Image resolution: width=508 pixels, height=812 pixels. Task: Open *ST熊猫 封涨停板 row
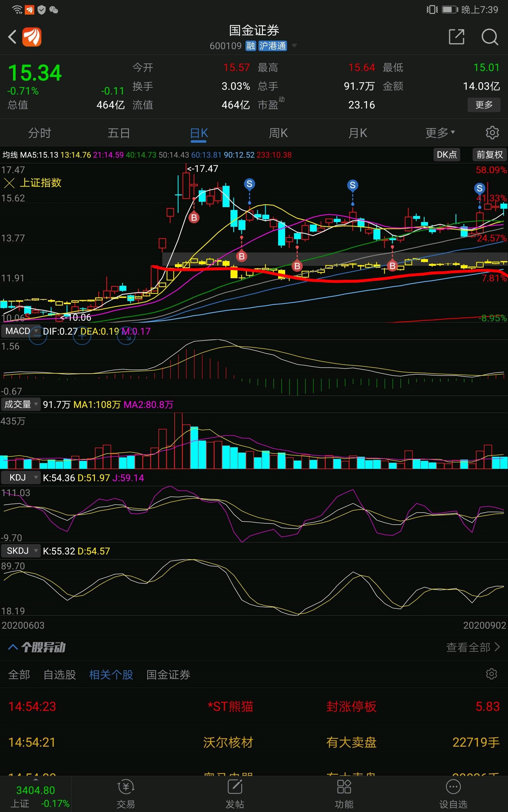coord(254,706)
